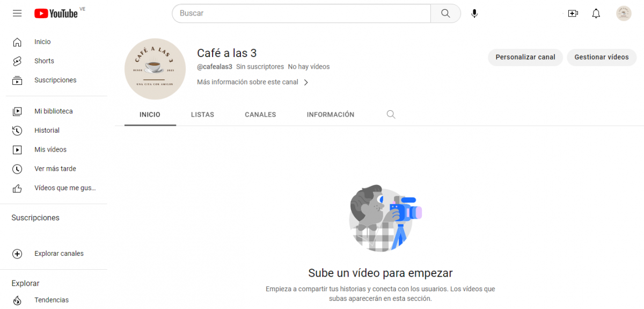Switch to the CANALES tab

coord(260,114)
